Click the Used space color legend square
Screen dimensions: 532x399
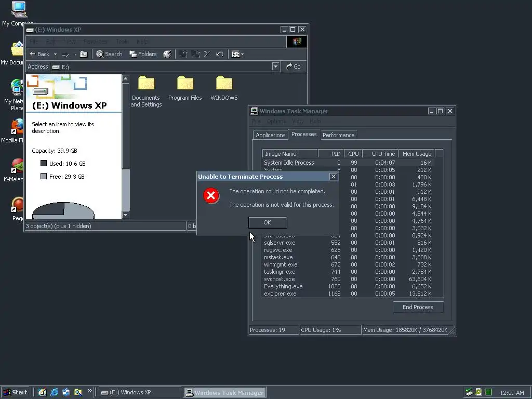point(44,163)
